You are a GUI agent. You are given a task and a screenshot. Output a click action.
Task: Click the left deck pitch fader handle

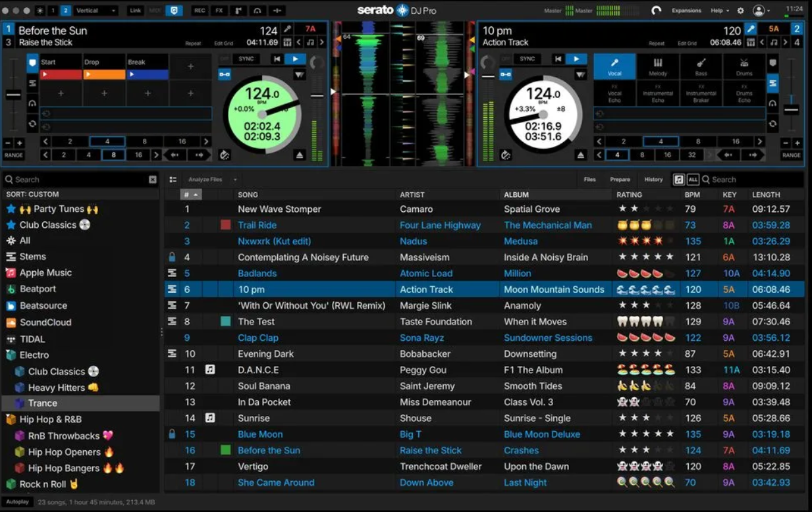[13, 95]
